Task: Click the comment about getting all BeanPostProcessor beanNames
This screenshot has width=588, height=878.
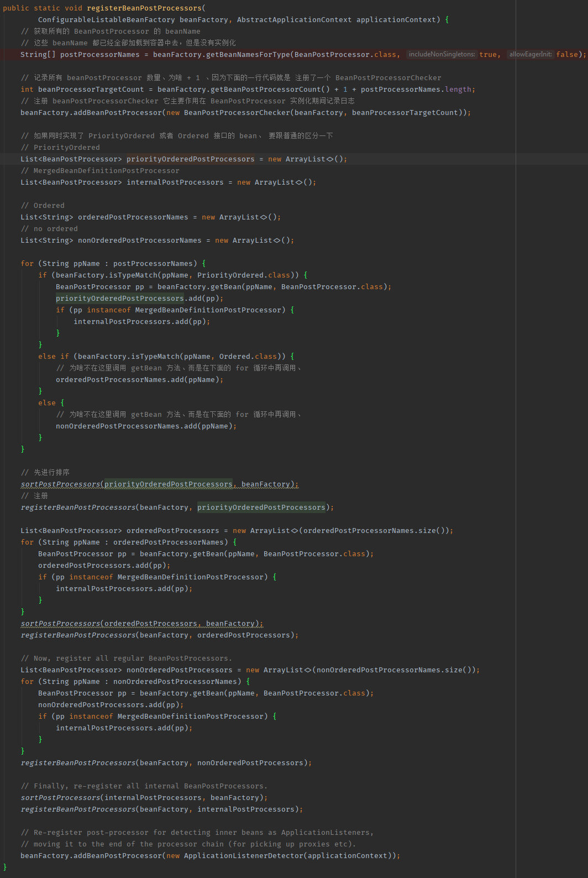Action: (111, 31)
